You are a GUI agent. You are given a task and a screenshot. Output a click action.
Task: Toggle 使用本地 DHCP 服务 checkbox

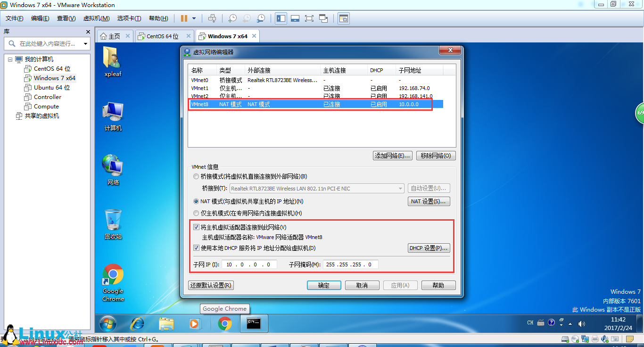click(x=196, y=248)
